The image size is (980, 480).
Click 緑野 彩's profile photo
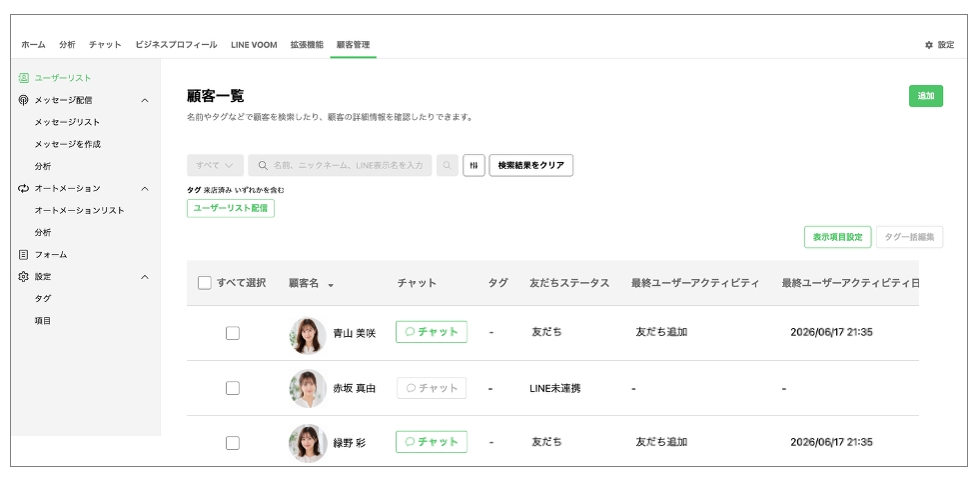click(308, 443)
